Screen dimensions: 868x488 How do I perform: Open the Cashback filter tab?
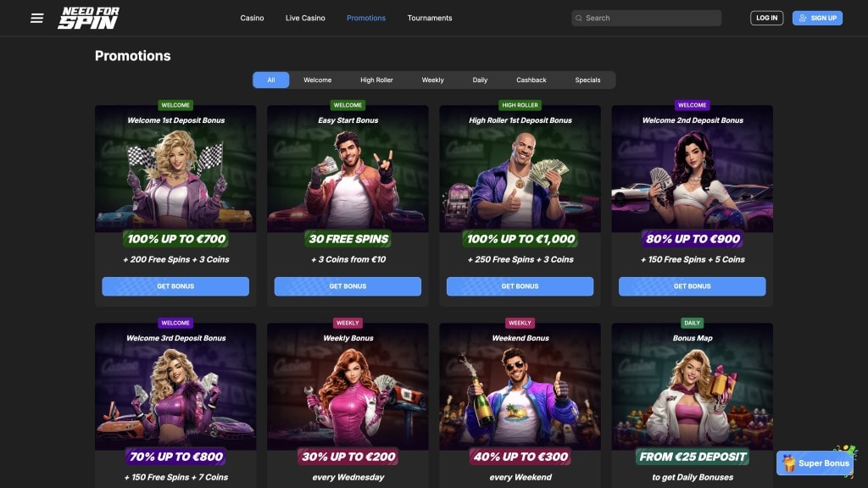(x=531, y=80)
